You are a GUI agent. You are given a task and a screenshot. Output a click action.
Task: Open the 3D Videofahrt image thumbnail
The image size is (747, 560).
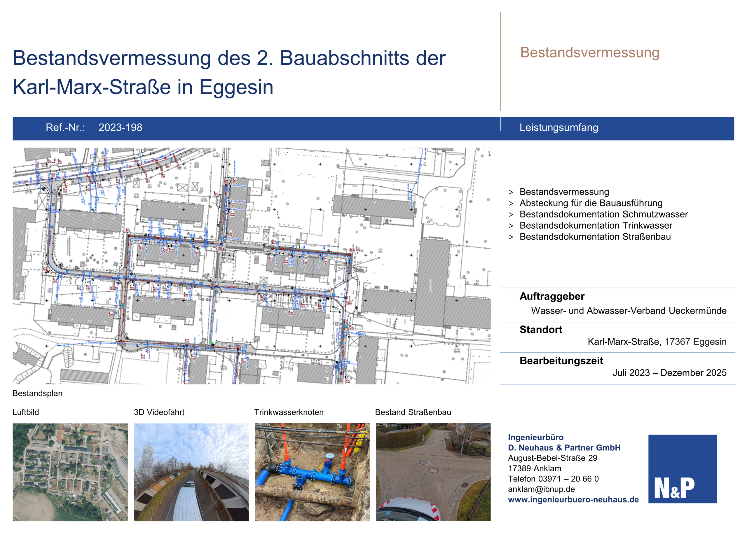pos(191,472)
